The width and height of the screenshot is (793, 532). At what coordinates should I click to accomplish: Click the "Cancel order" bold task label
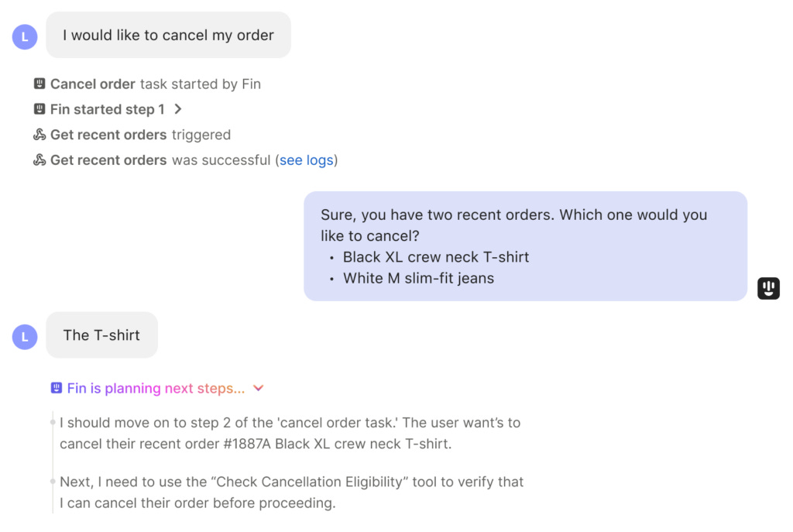click(91, 84)
